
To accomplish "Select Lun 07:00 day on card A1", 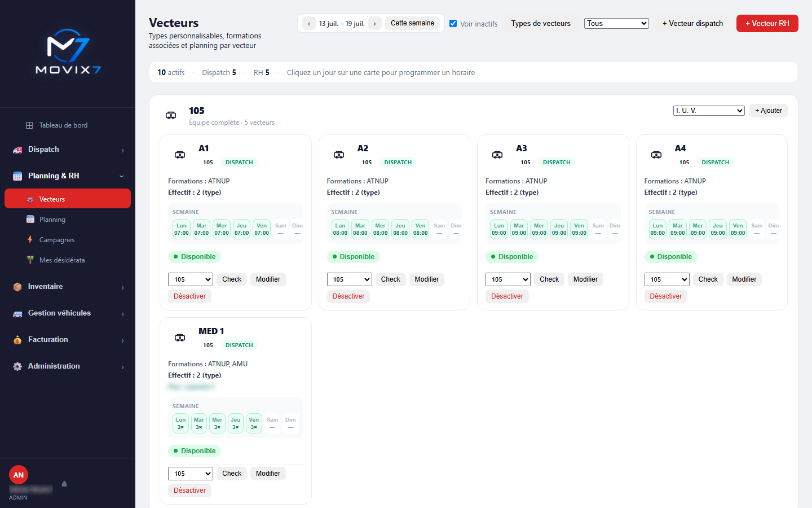I will [x=182, y=229].
